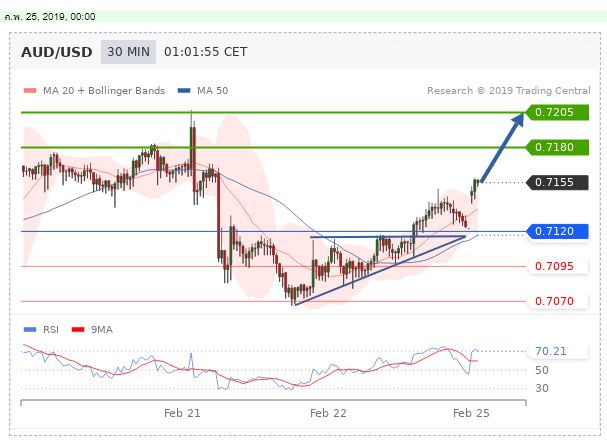
Task: Click the 0.7155 current price label
Action: (x=557, y=182)
